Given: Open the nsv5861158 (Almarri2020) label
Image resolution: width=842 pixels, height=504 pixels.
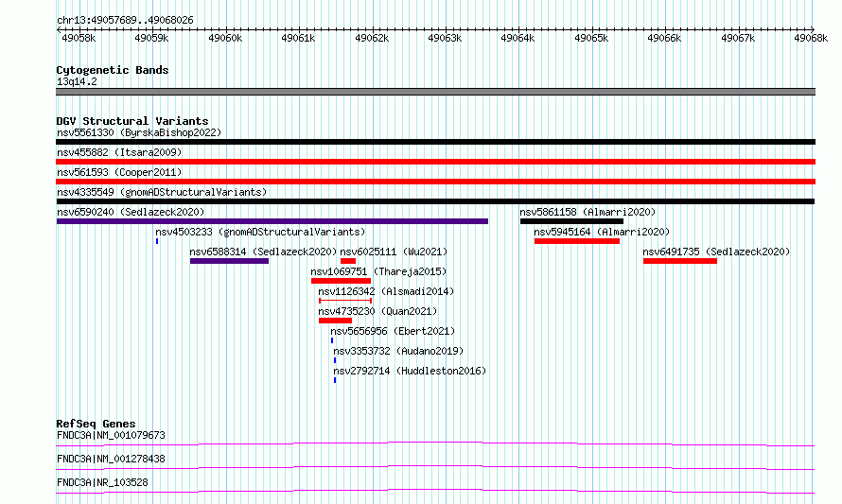Looking at the screenshot, I should click(588, 212).
